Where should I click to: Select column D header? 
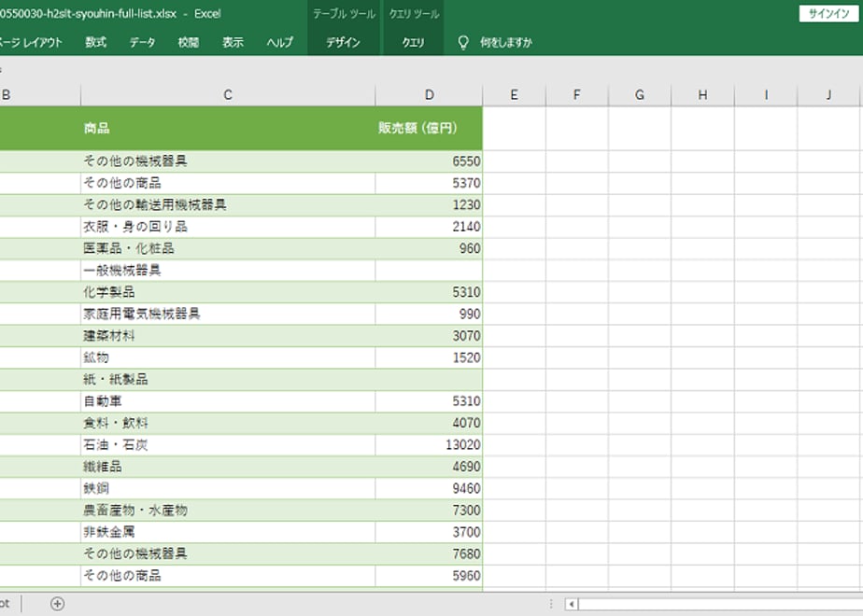click(430, 95)
